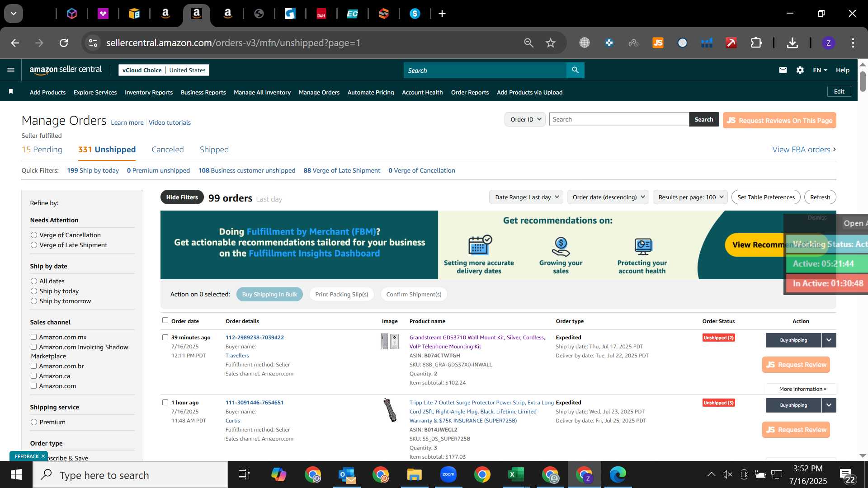The width and height of the screenshot is (868, 488).
Task: Go back using the browser back arrow
Action: coord(15,43)
